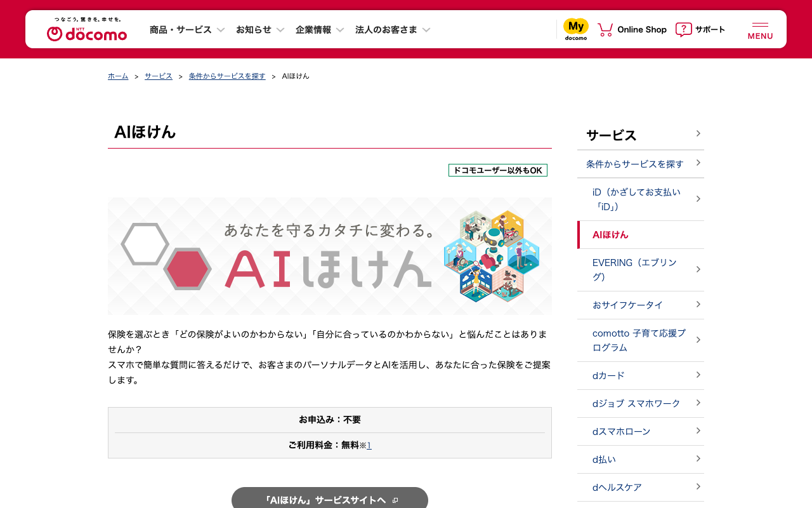Viewport: 812px width, 508px height.
Task: Click the AIほけん banner image
Action: (330, 256)
